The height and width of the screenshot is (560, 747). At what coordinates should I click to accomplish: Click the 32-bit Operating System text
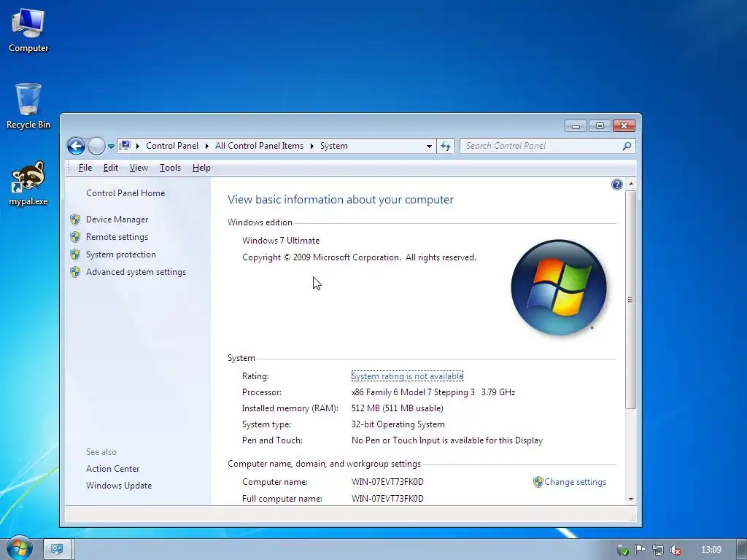pos(398,424)
